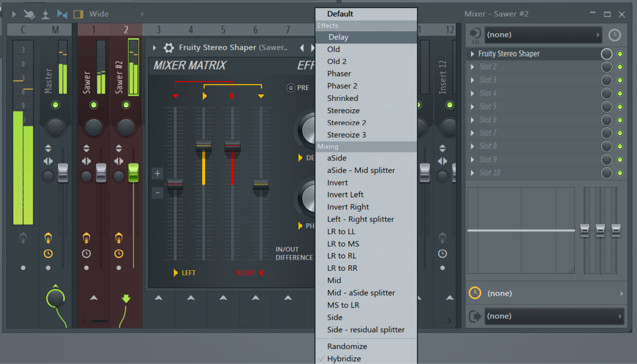The image size is (637, 364).
Task: Click the output routing icon at bottom right
Action: point(475,316)
